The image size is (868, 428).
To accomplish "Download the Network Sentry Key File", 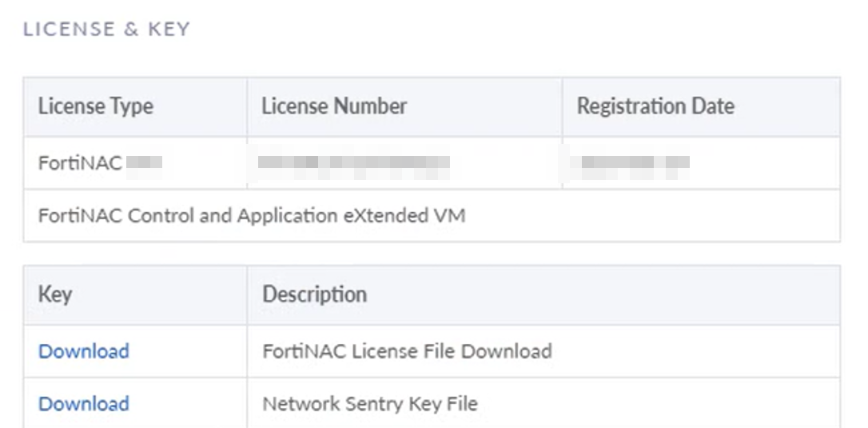I will (83, 404).
